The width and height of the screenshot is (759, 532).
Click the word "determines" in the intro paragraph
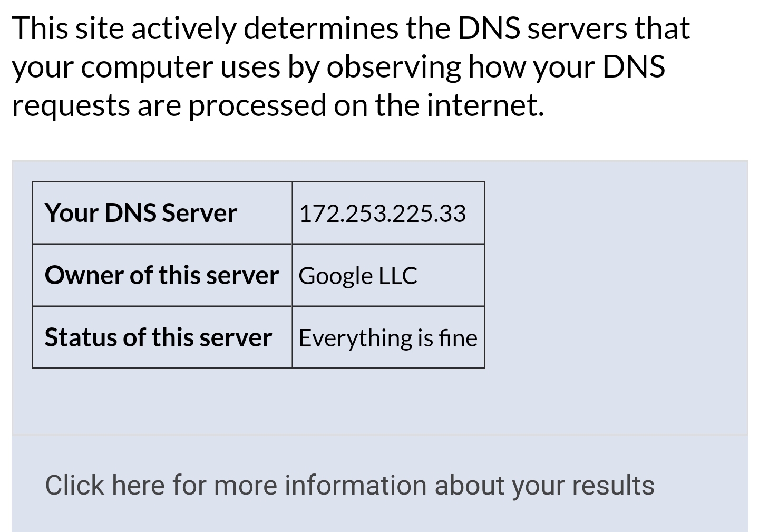(x=321, y=28)
